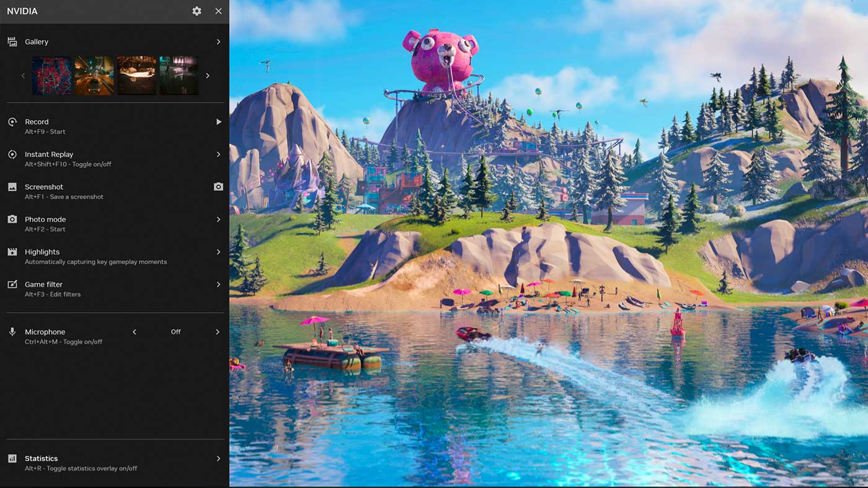Select the Game filter entry
Screen dimensions: 868x488
(115, 289)
